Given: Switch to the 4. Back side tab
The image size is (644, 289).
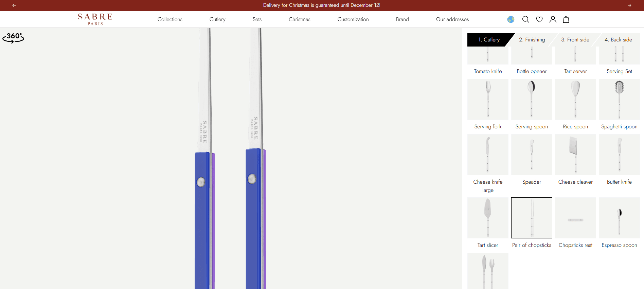Looking at the screenshot, I should (x=618, y=40).
